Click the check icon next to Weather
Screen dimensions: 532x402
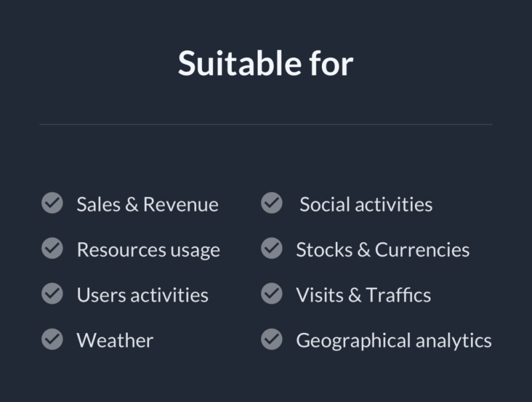click(x=52, y=340)
